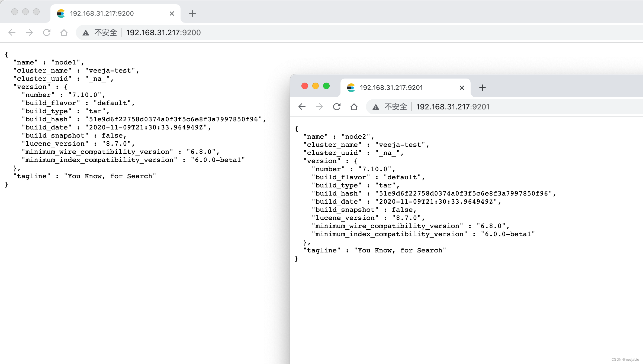Click the insecure warning triangle next to 9201 URL

[x=376, y=107]
